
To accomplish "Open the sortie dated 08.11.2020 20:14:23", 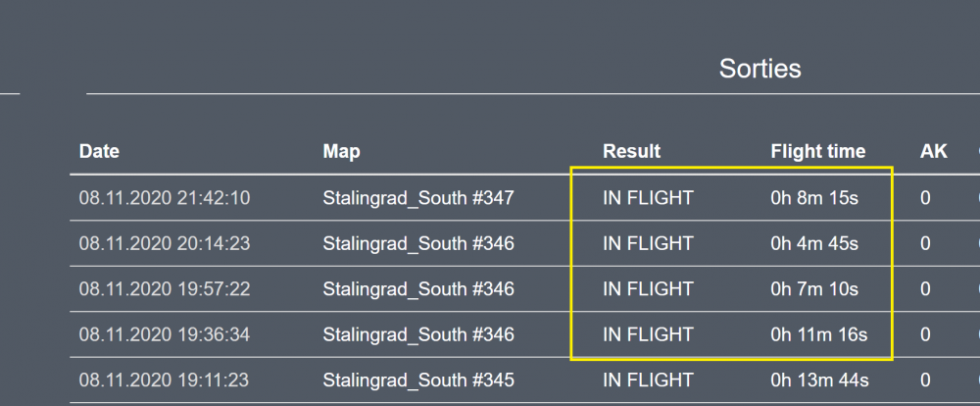I will click(165, 243).
